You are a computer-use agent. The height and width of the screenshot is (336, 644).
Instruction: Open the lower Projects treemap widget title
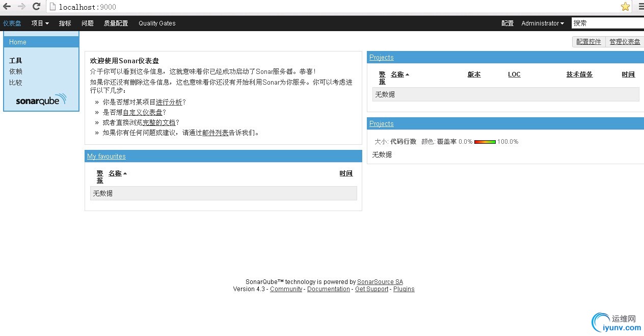coord(382,124)
